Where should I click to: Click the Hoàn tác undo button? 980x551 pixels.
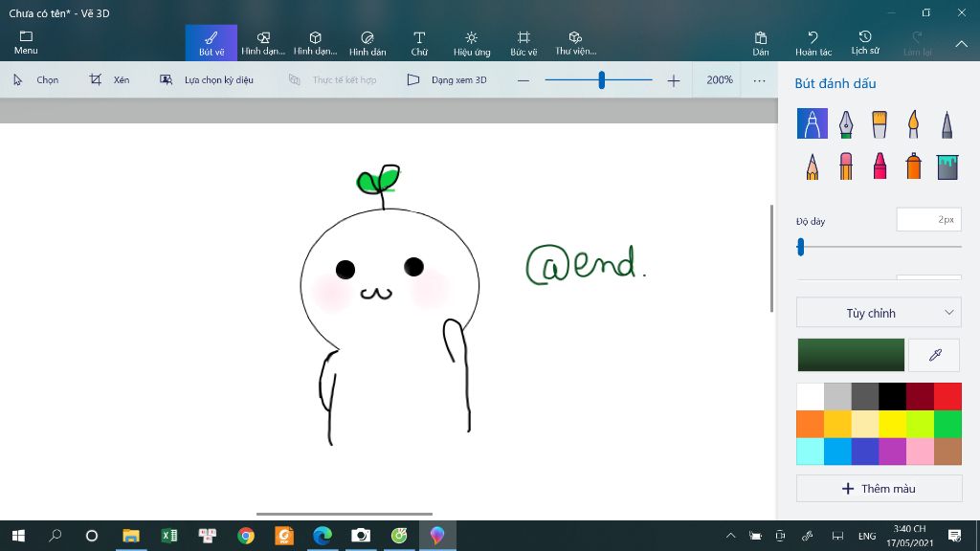tap(813, 43)
